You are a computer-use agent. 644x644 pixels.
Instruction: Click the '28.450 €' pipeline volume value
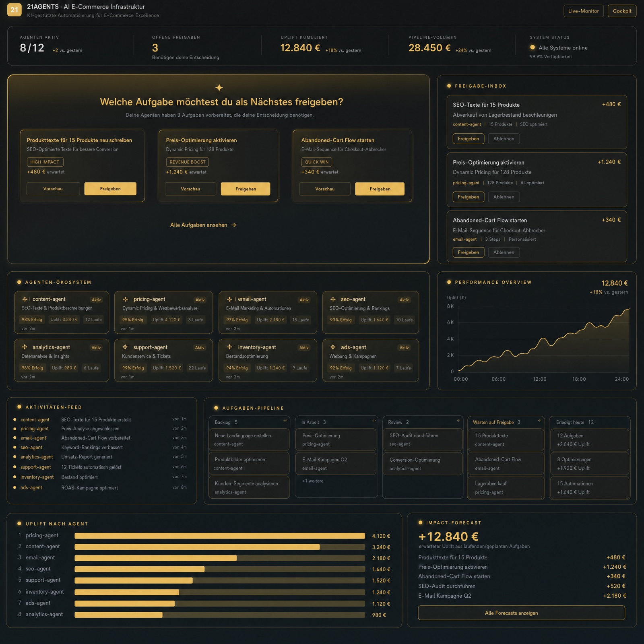[429, 48]
